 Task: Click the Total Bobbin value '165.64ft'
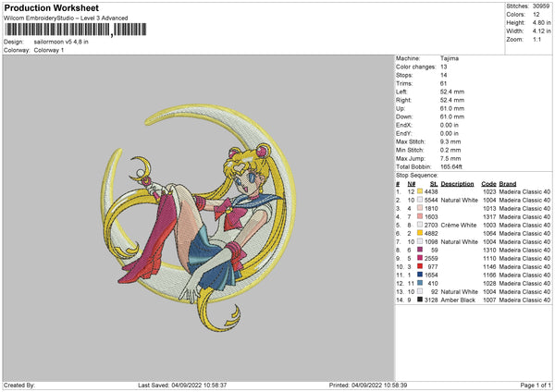coord(451,166)
